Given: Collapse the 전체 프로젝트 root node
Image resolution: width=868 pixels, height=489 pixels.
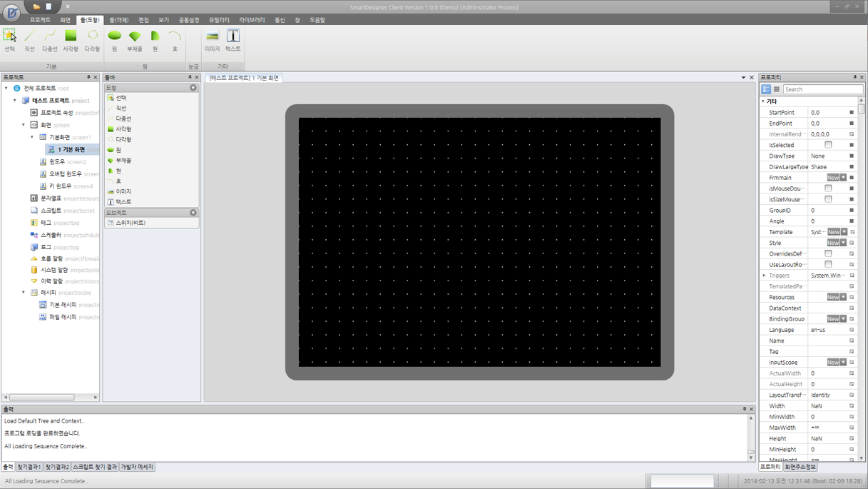Looking at the screenshot, I should tap(6, 89).
